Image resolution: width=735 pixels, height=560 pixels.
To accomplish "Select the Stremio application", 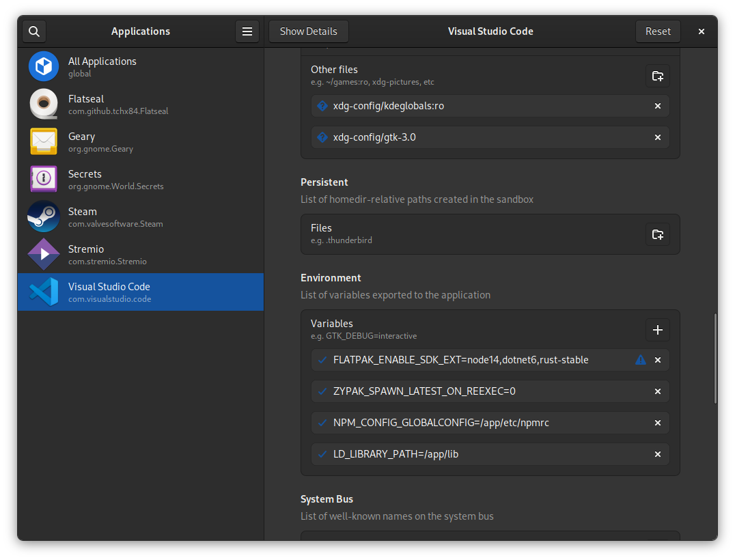I will (102, 254).
